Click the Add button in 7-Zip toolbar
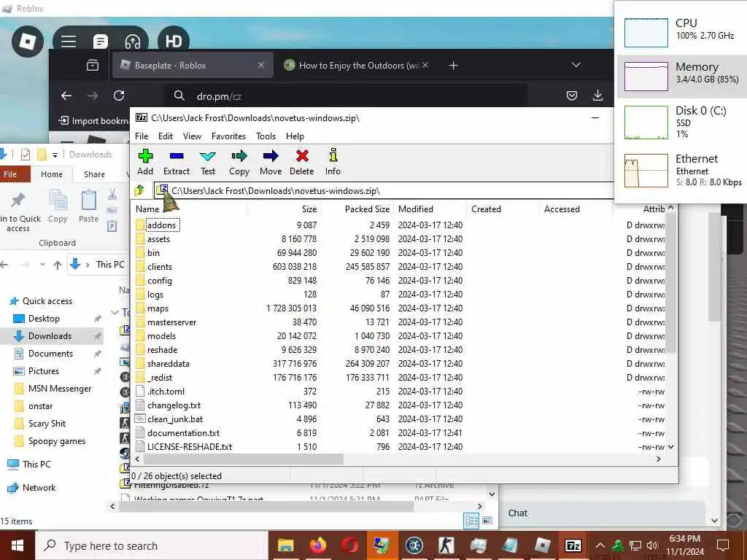 (145, 162)
